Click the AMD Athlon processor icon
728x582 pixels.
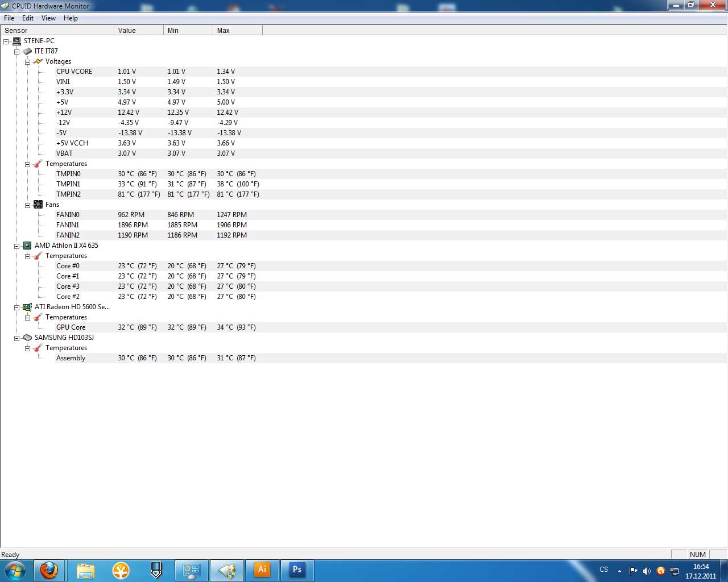(x=27, y=246)
